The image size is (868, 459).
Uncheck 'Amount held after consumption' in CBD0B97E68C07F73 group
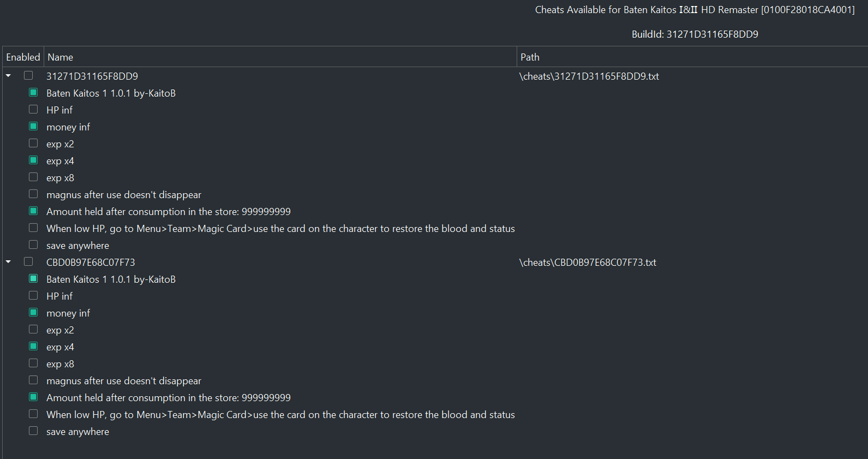click(33, 397)
